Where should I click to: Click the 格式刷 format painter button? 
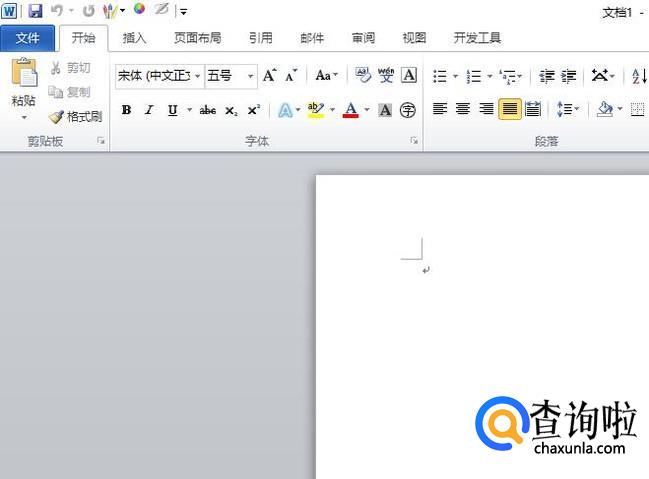click(x=75, y=116)
